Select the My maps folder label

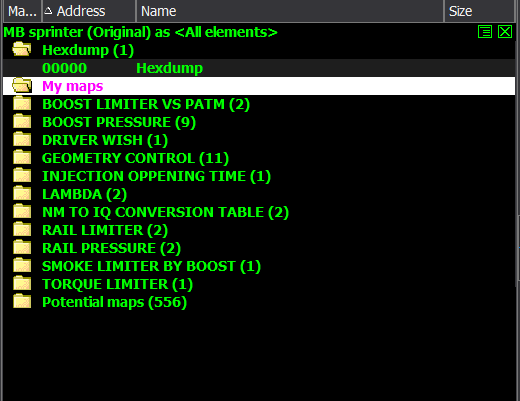73,86
